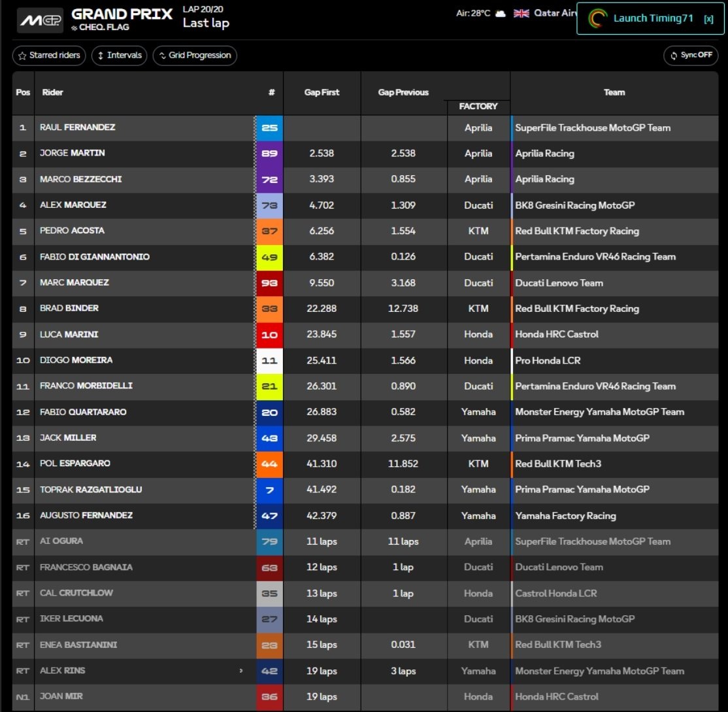Viewport: 728px width, 712px height.
Task: Click number badge 7 for Toprak Razgatlioglu
Action: pos(269,490)
